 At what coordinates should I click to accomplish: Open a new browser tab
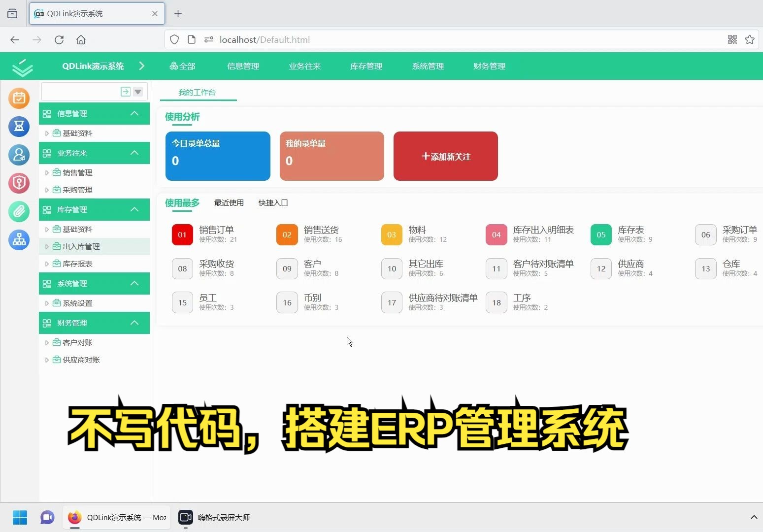coord(178,14)
